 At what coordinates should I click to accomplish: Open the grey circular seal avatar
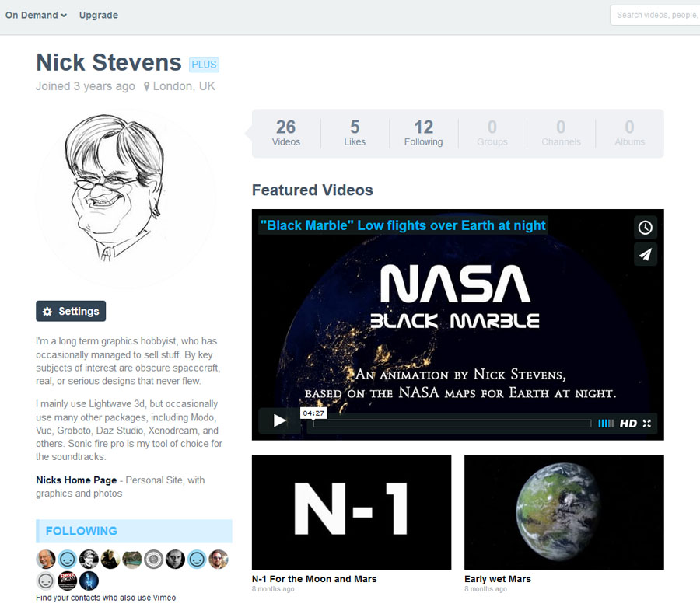tap(153, 560)
